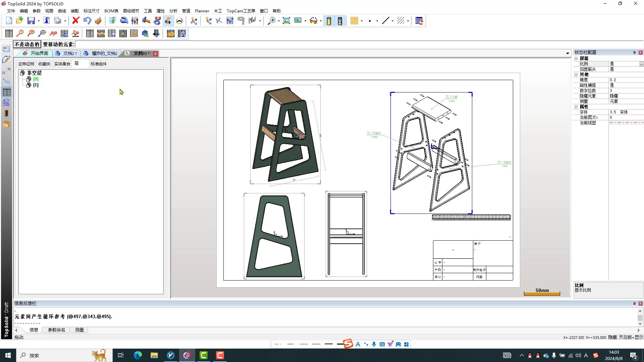Click the eraser icon in toolbar
Viewport: 644px width, 362px height.
(98, 21)
